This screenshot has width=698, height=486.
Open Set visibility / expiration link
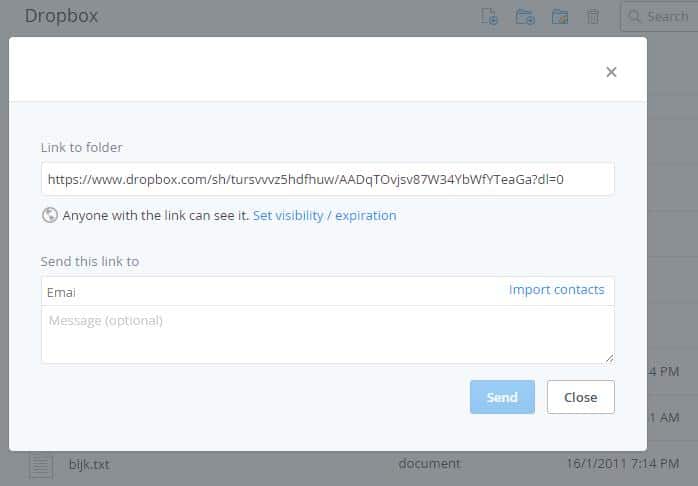(x=325, y=215)
